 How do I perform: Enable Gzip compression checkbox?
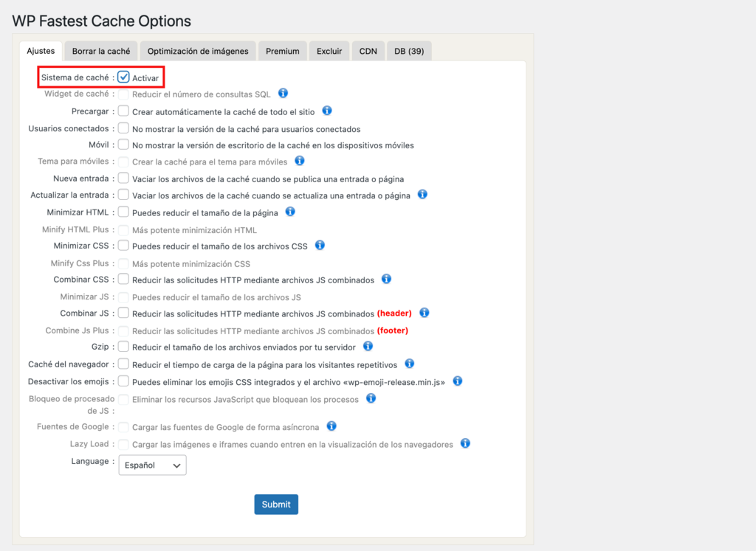click(123, 346)
